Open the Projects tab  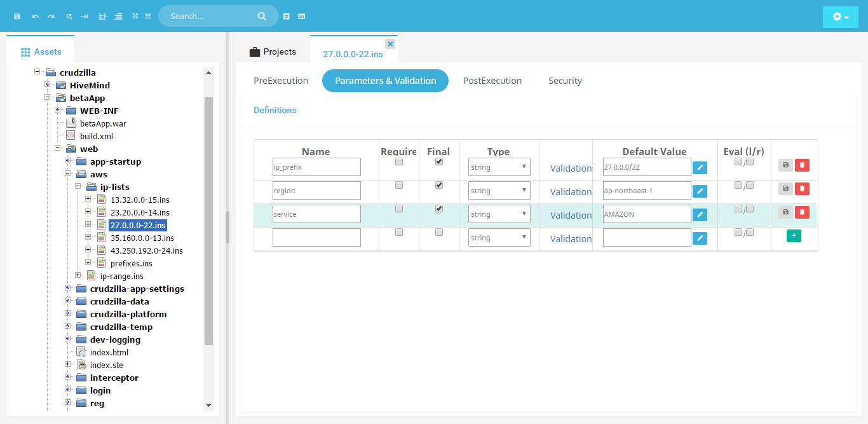[273, 51]
